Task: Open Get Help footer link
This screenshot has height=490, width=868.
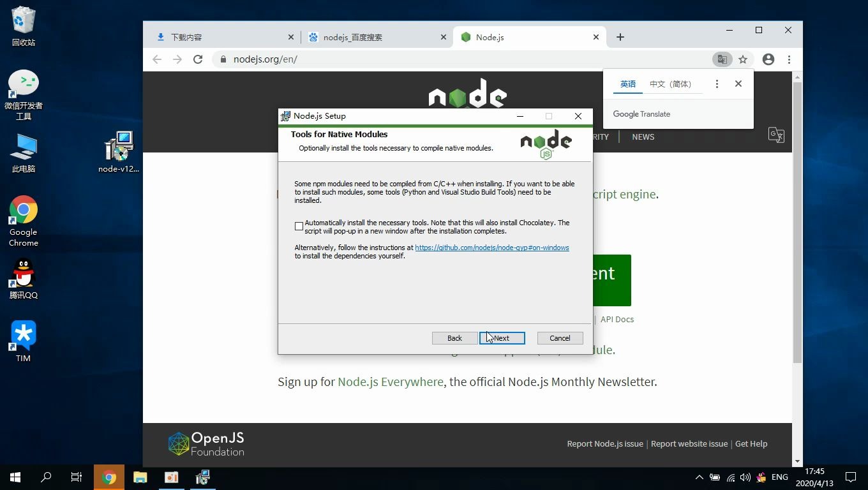Action: (x=751, y=443)
